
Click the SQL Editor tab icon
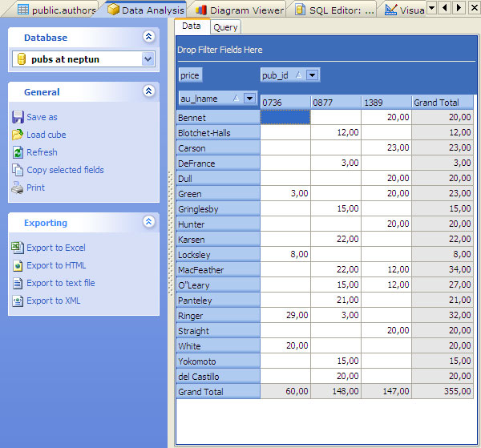tap(300, 10)
